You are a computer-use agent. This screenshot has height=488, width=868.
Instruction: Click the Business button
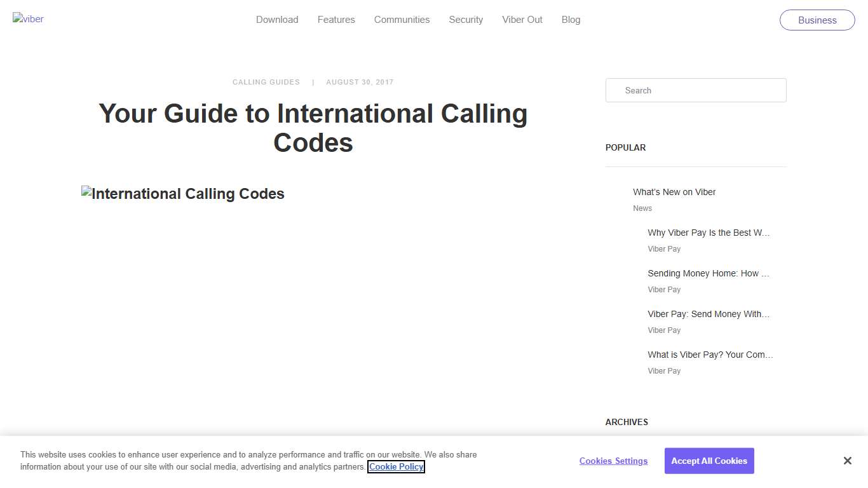[x=817, y=20]
